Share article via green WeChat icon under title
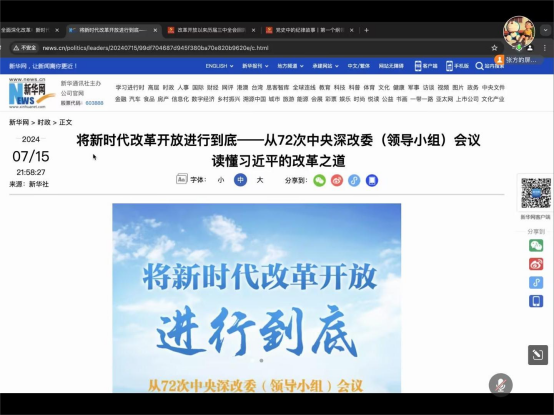Viewport: 554px width, 415px height. 319,180
